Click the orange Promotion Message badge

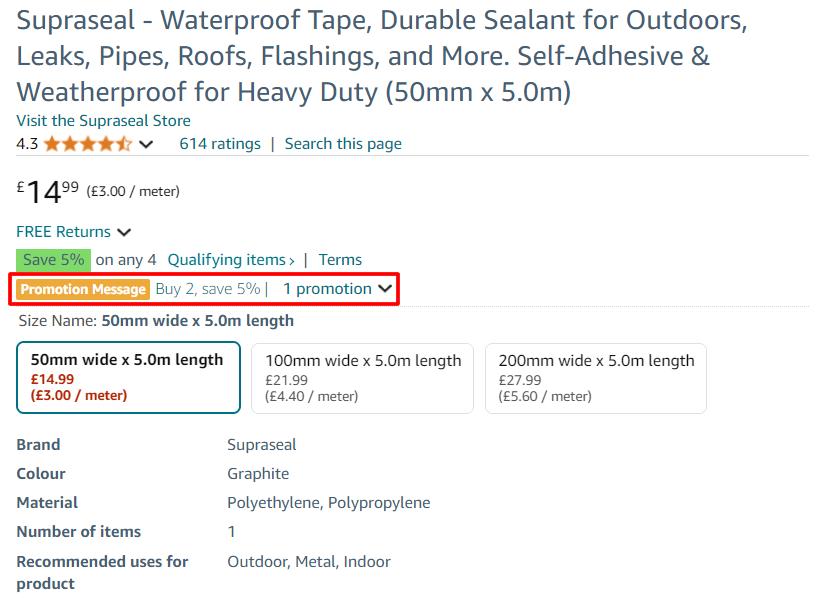pyautogui.click(x=83, y=289)
